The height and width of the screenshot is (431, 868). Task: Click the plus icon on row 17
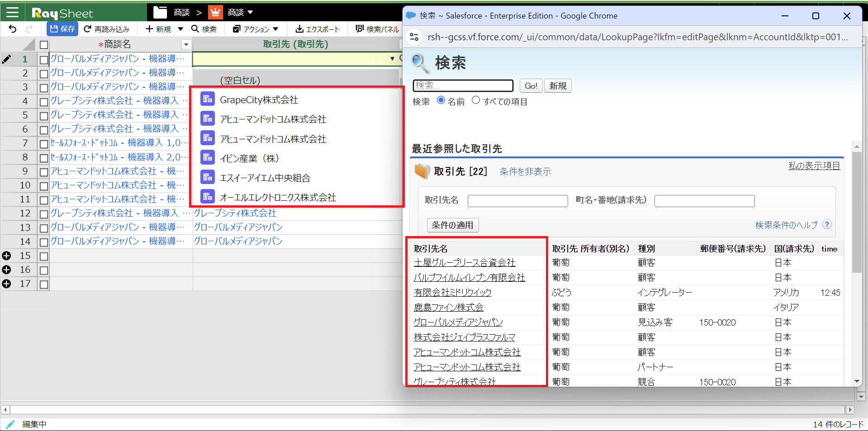(x=6, y=284)
